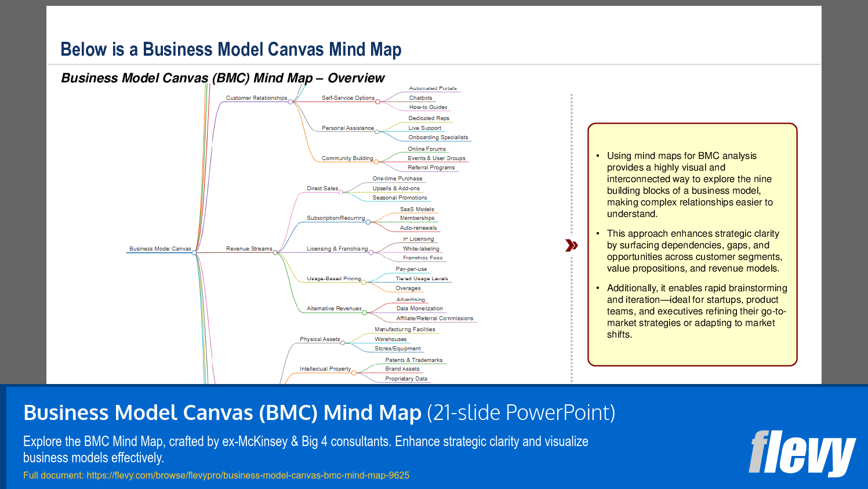
Task: Select the Intellectual Property node
Action: coord(325,369)
